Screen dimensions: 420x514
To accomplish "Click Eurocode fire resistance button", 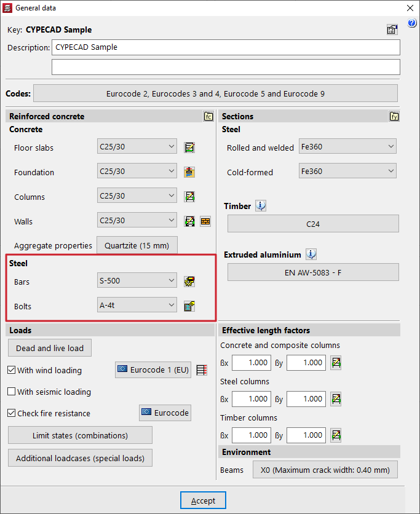I will coord(165,413).
